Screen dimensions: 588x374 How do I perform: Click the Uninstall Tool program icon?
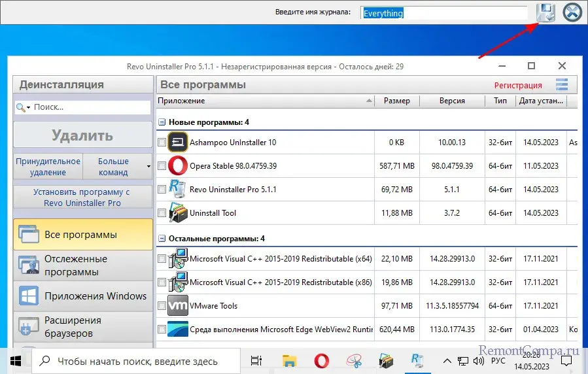tap(178, 213)
